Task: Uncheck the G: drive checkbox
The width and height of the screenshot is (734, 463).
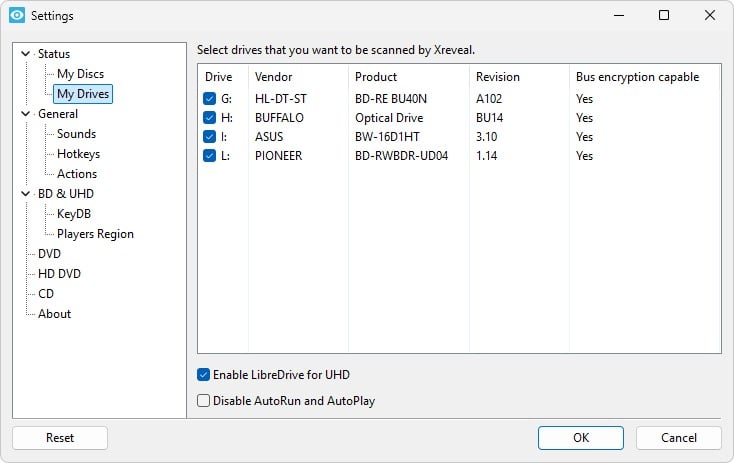Action: click(209, 99)
